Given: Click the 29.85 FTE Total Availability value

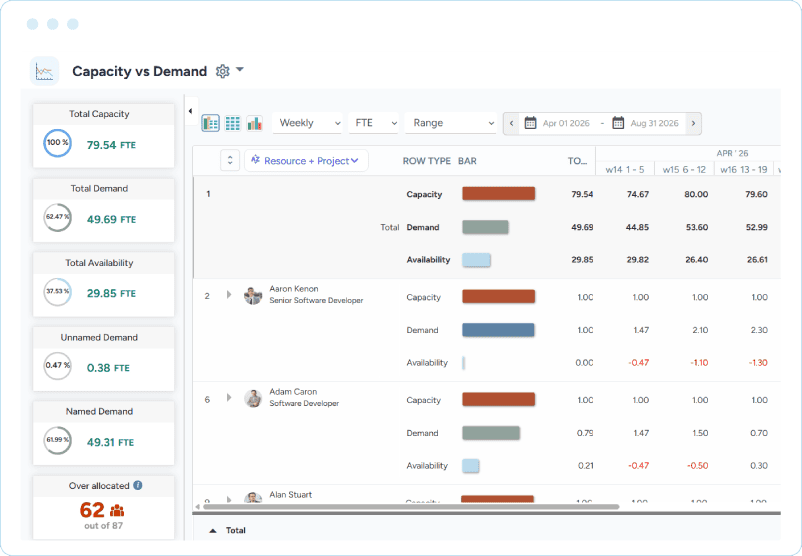Looking at the screenshot, I should coord(111,294).
